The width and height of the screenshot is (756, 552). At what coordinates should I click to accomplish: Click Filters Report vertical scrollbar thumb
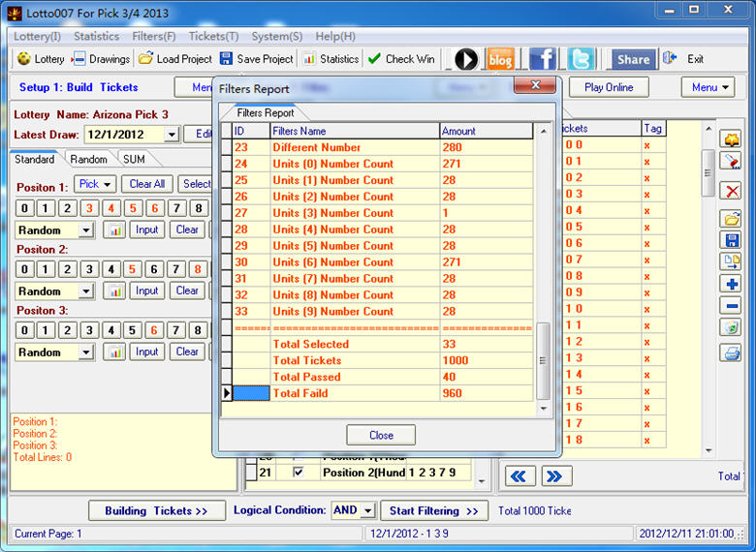[x=543, y=361]
